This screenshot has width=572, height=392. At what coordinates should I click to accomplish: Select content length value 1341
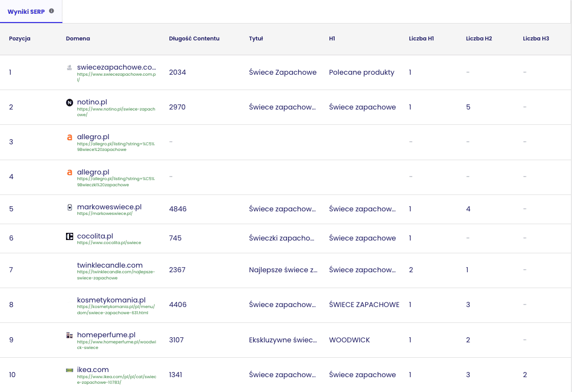pyautogui.click(x=175, y=375)
